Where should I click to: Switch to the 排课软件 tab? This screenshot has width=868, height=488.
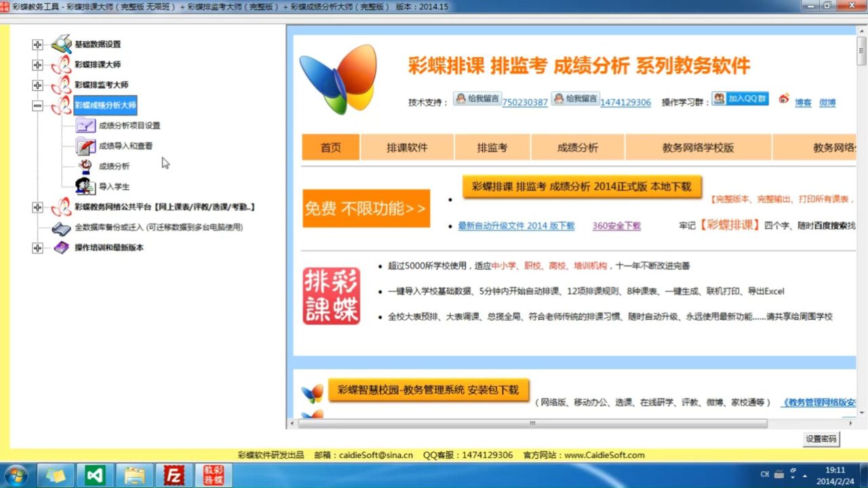[x=407, y=148]
